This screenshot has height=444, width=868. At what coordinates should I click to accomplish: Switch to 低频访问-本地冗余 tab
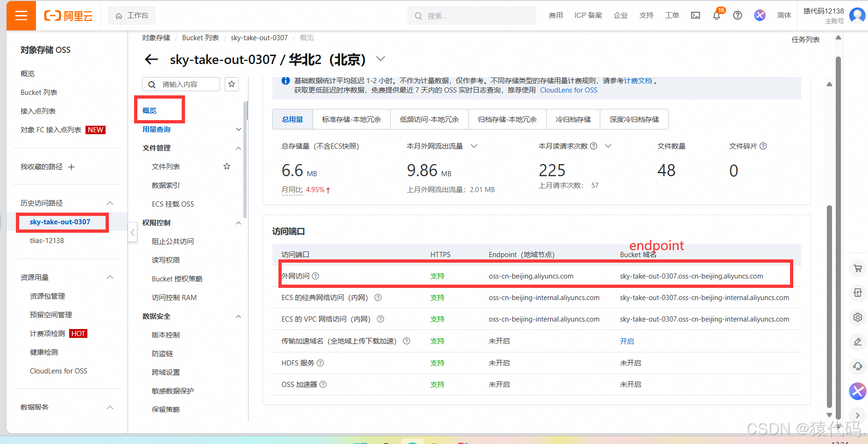(x=429, y=119)
